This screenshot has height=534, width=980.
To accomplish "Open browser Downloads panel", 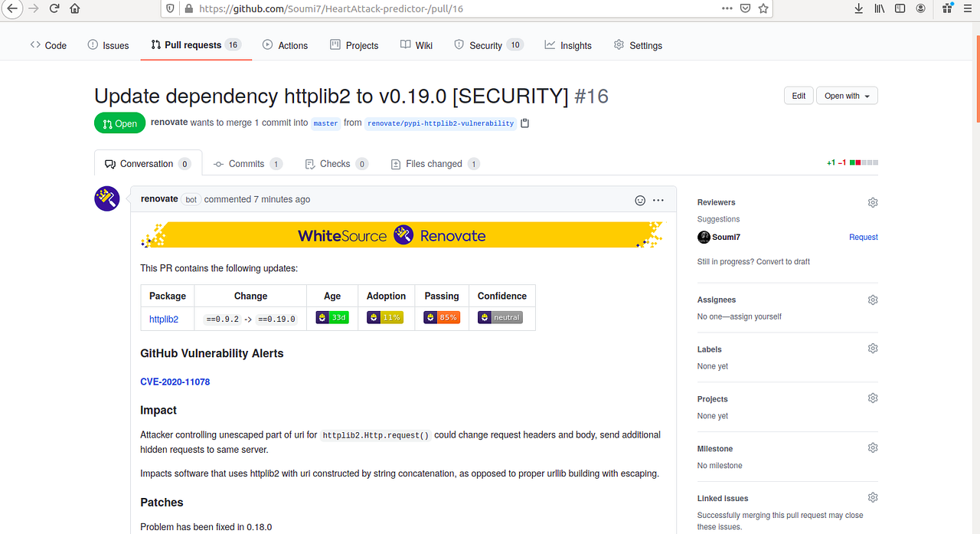I will click(857, 8).
